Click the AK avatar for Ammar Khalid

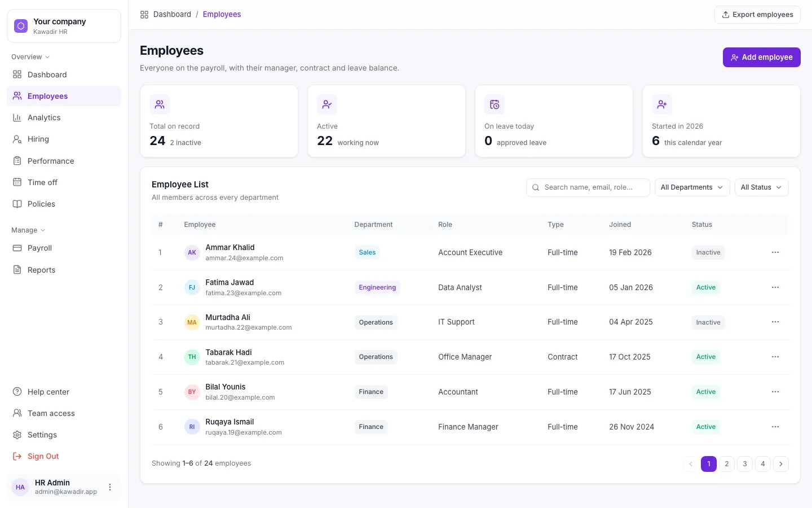point(192,252)
